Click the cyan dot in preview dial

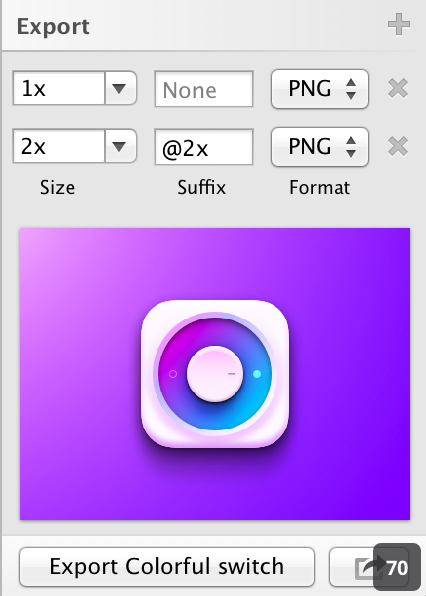257,374
